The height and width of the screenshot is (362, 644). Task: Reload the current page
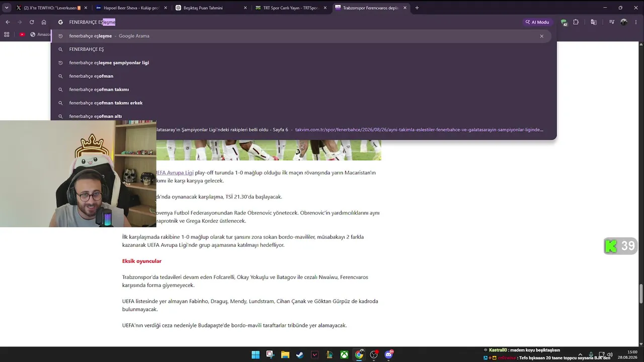(32, 22)
